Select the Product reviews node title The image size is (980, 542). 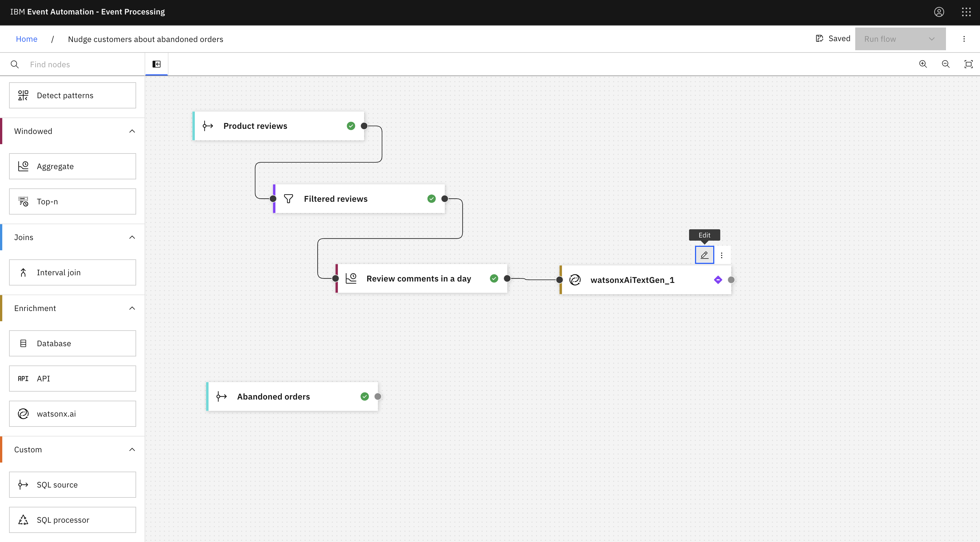255,126
